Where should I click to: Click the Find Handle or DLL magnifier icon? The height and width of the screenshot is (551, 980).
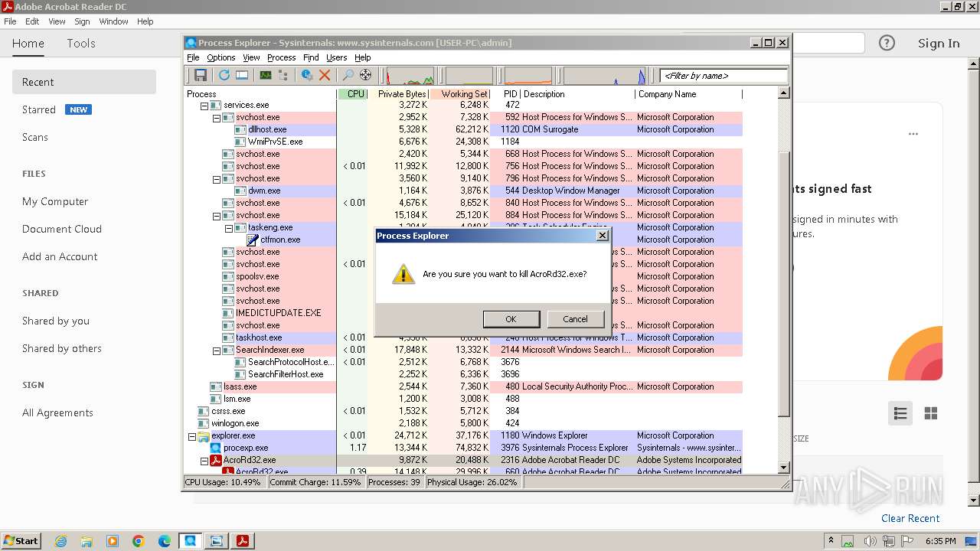point(348,75)
